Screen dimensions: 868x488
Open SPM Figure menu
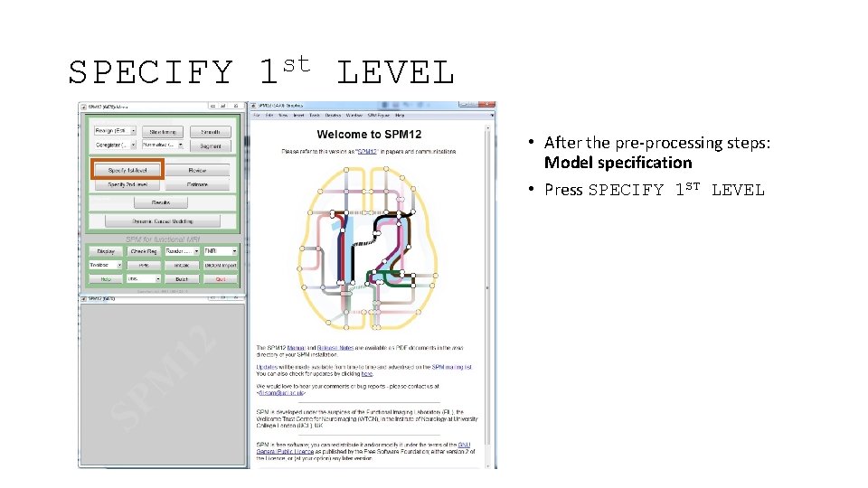pos(379,116)
